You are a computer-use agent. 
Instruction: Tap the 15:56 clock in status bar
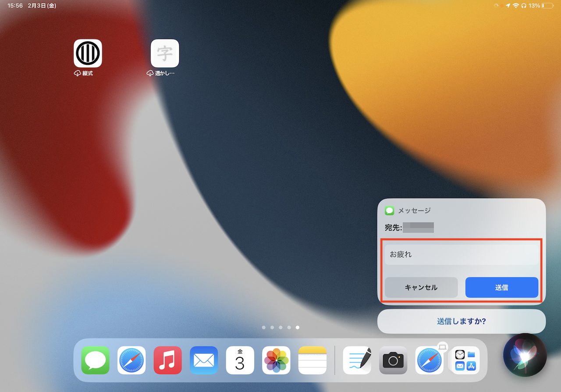tap(15, 6)
